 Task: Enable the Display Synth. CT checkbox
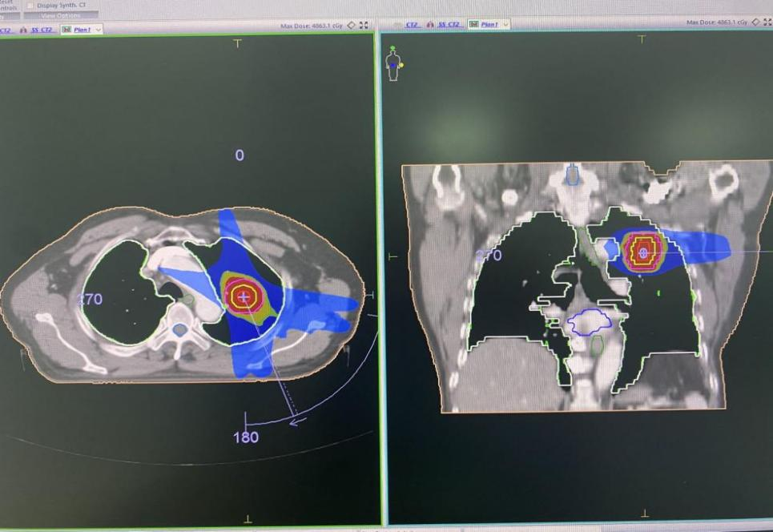point(31,5)
